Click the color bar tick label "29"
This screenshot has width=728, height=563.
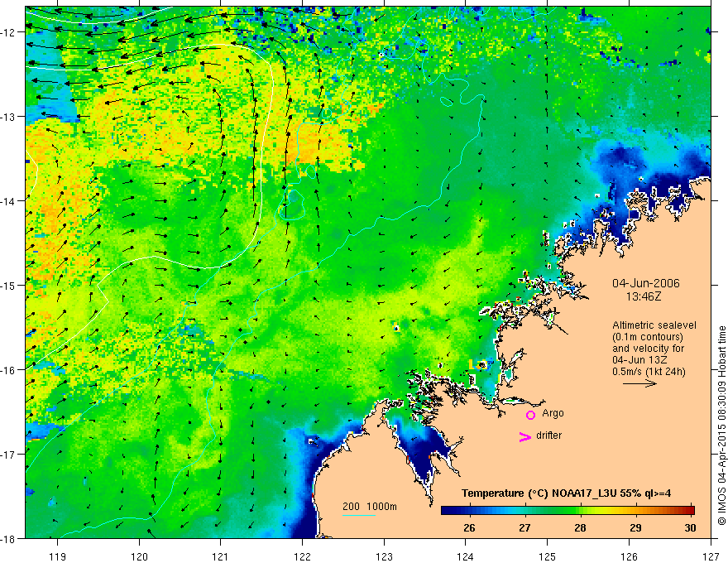(x=635, y=527)
